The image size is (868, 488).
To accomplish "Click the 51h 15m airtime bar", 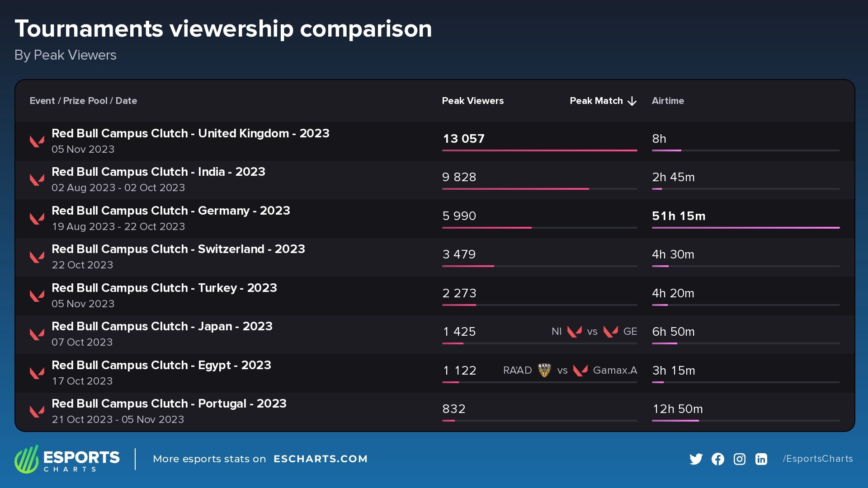I will click(x=746, y=228).
